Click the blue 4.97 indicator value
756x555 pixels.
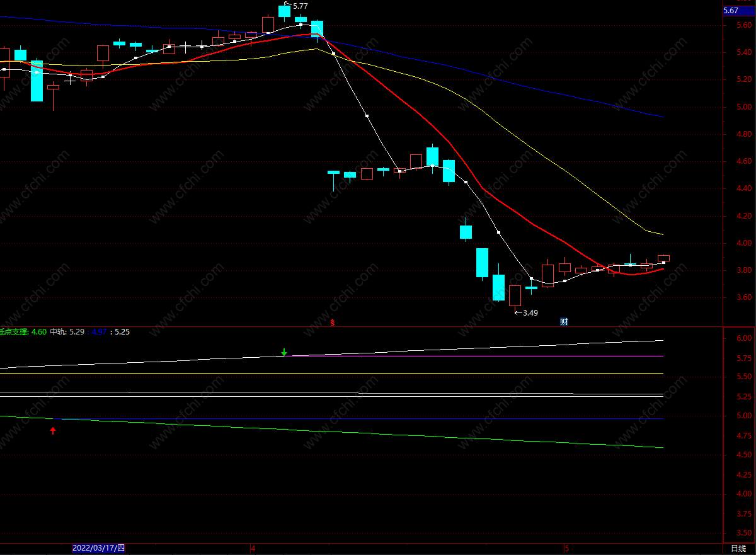[99, 331]
